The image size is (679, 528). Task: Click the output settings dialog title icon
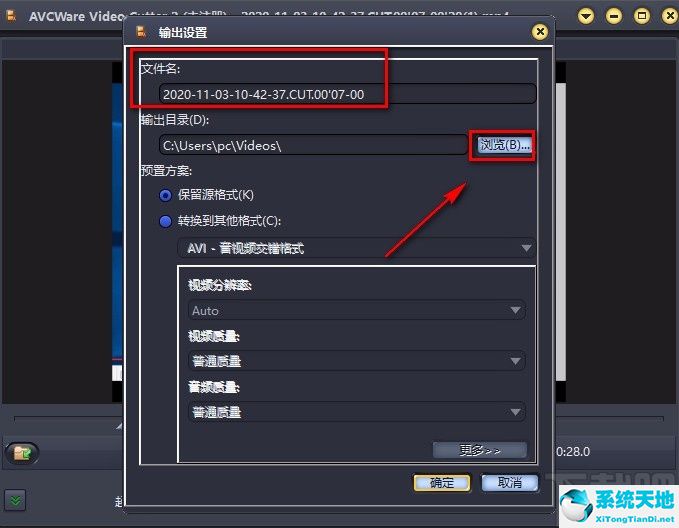pos(141,32)
